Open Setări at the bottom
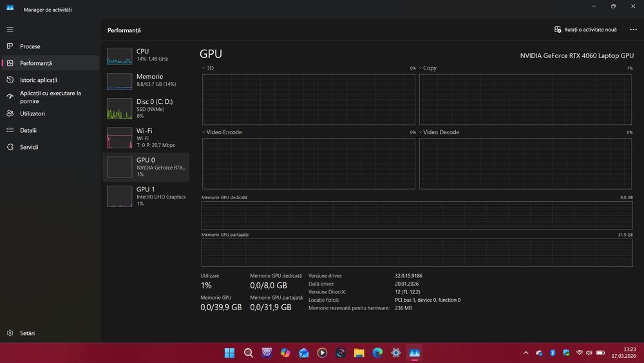Image resolution: width=644 pixels, height=363 pixels. point(50,333)
